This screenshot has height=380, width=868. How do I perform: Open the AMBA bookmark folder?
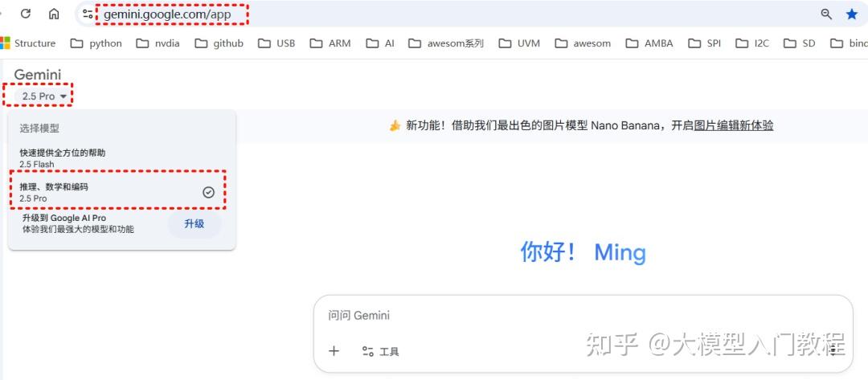click(649, 43)
